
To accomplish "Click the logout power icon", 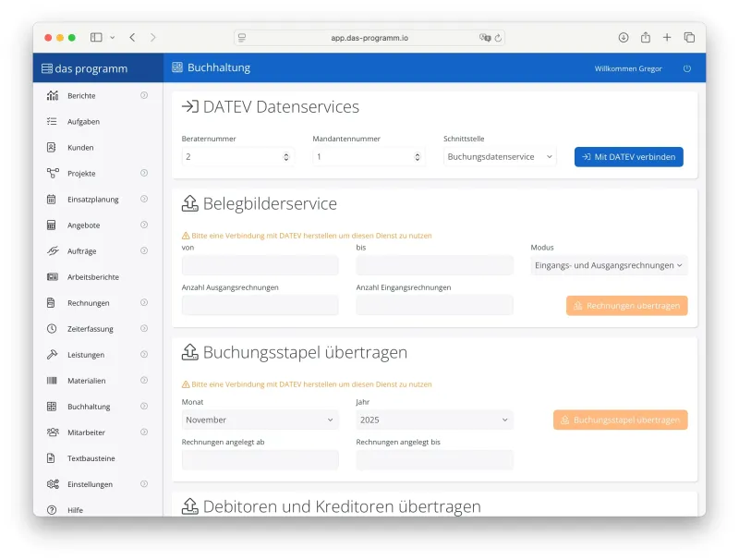I will pyautogui.click(x=686, y=68).
